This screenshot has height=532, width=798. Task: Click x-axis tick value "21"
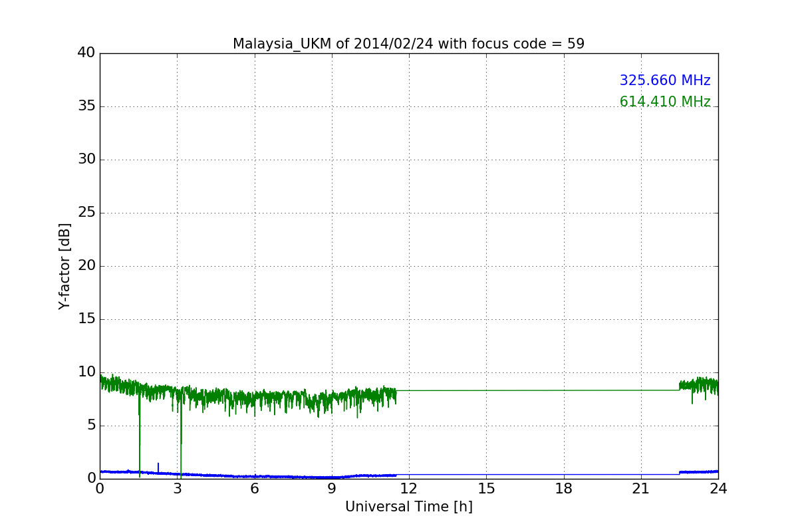pos(641,489)
